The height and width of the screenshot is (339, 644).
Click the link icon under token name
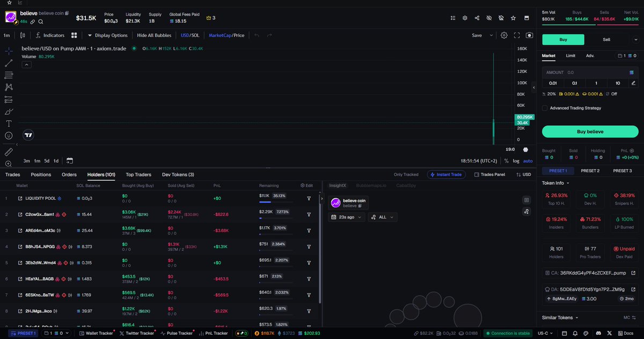(33, 21)
